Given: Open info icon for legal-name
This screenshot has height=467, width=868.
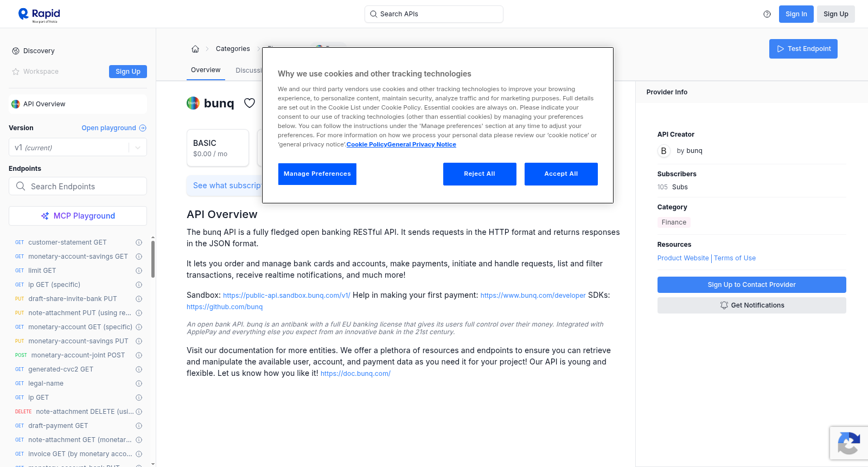Looking at the screenshot, I should click(x=139, y=383).
